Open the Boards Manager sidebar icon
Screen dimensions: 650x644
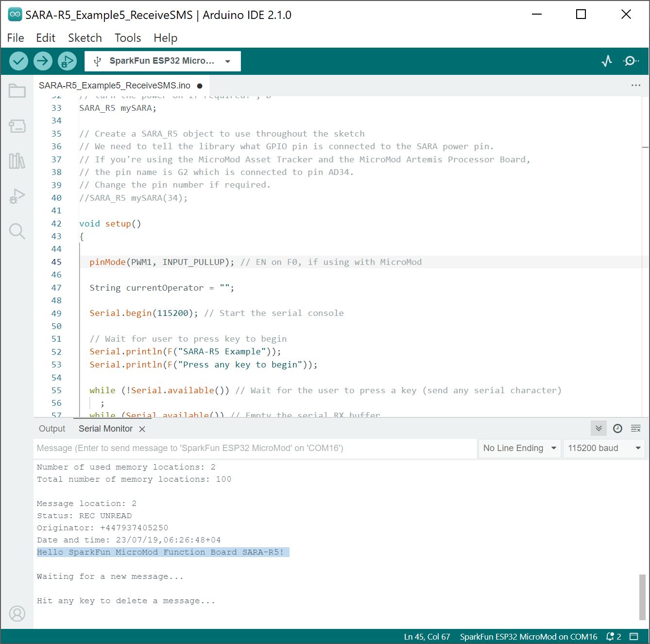tap(17, 126)
